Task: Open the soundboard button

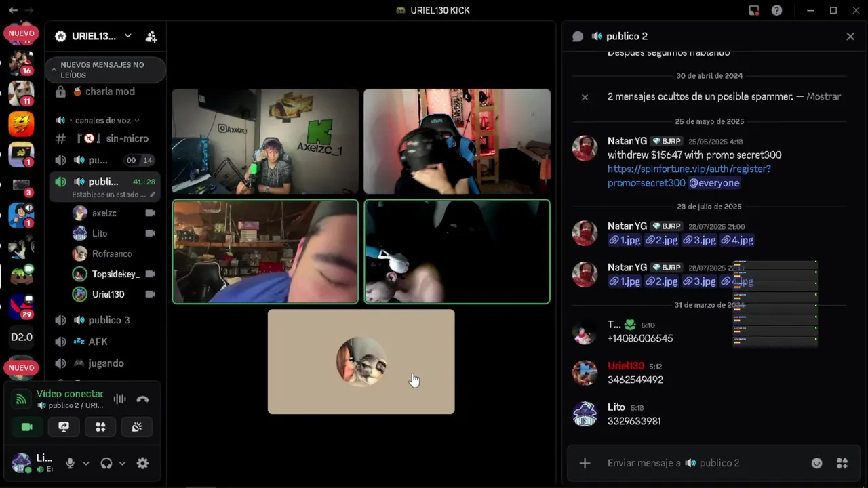Action: click(x=137, y=427)
